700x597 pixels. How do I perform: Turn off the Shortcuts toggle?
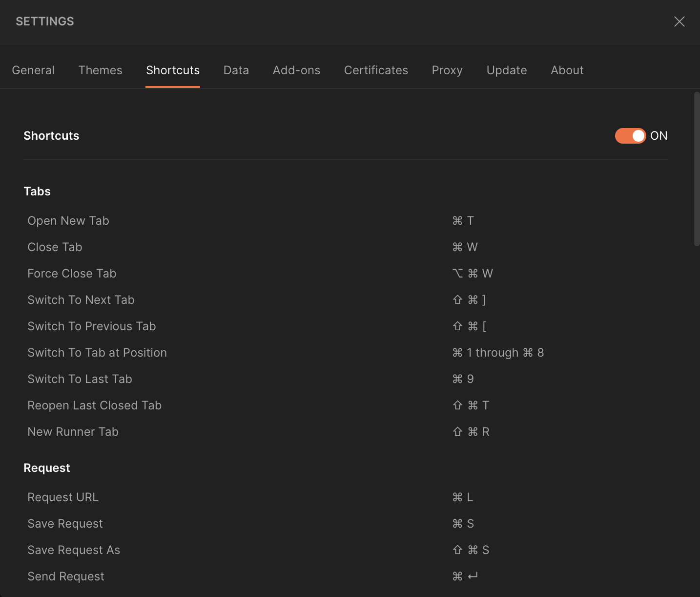[630, 136]
